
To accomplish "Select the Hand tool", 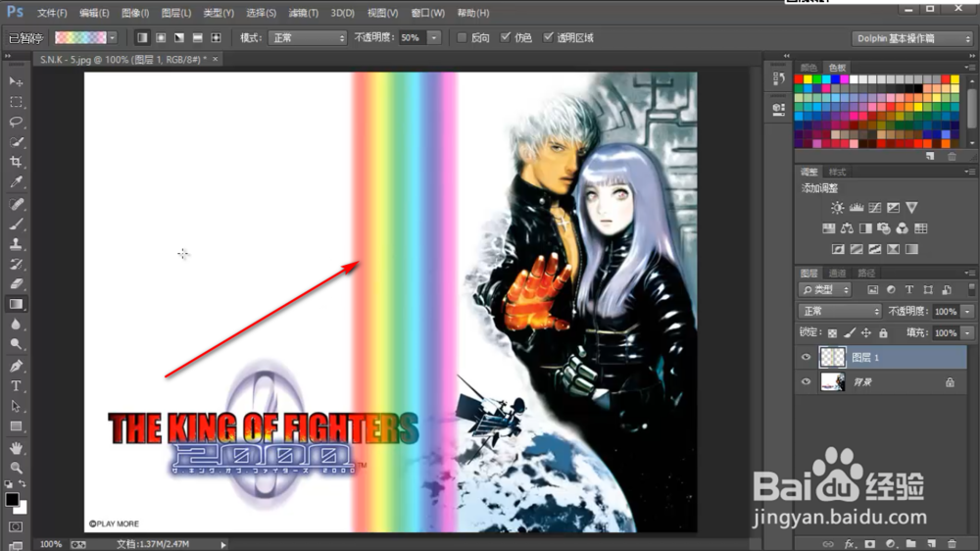I will [x=16, y=448].
